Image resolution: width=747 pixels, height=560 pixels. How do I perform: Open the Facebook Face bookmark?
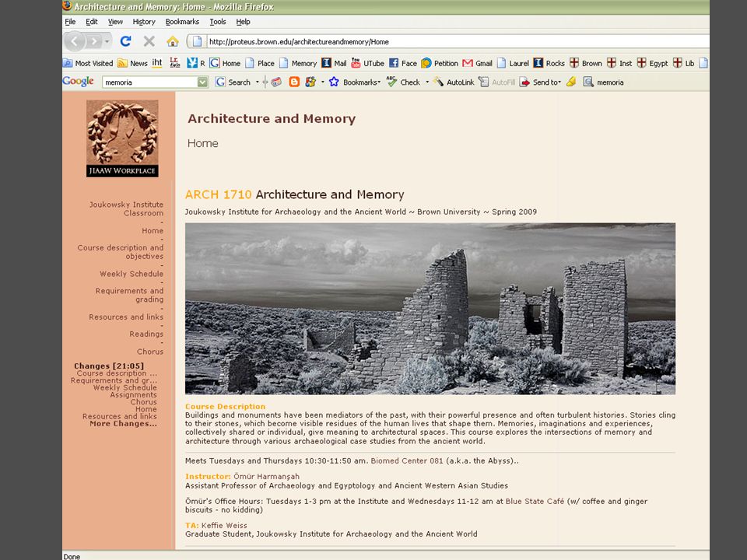pos(402,63)
